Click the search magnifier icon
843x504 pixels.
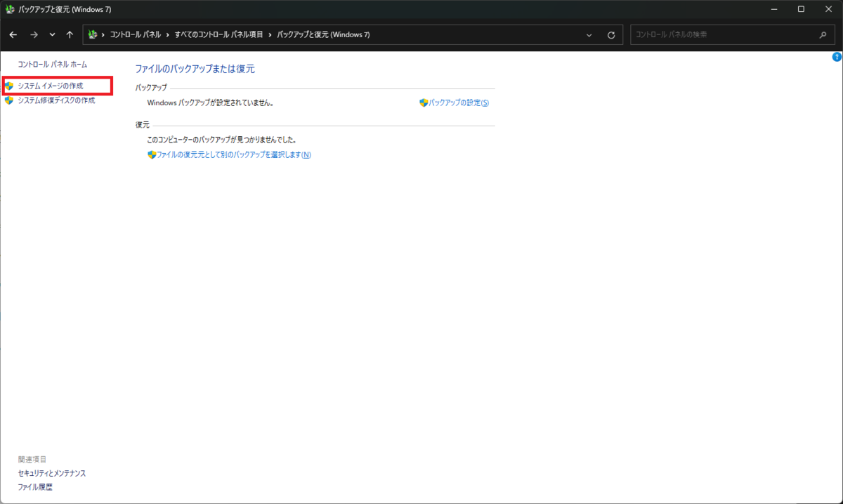[823, 34]
